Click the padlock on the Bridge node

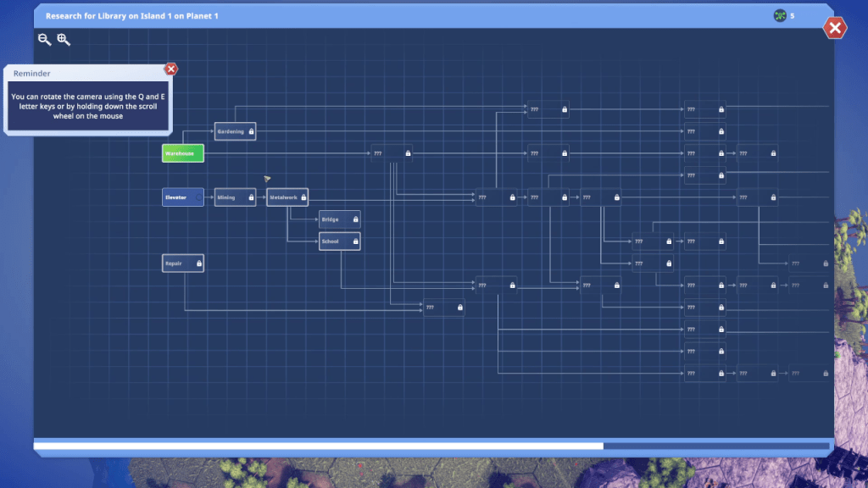point(355,220)
